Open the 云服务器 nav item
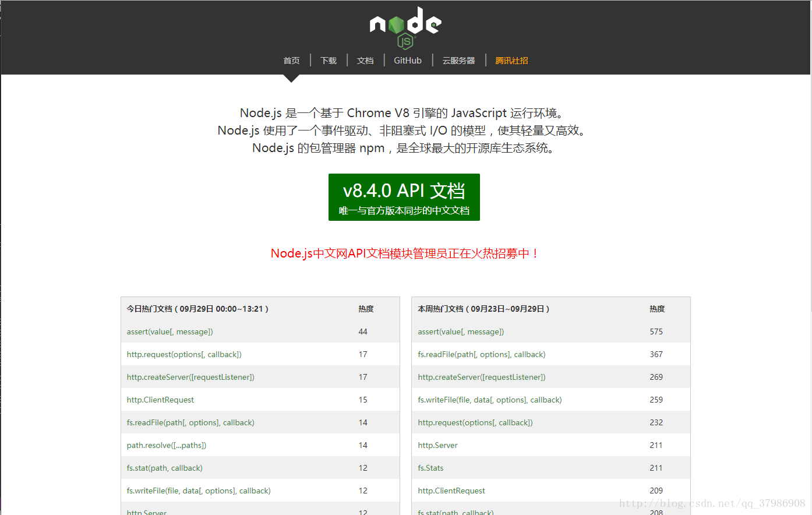Image resolution: width=812 pixels, height=515 pixels. pos(458,61)
